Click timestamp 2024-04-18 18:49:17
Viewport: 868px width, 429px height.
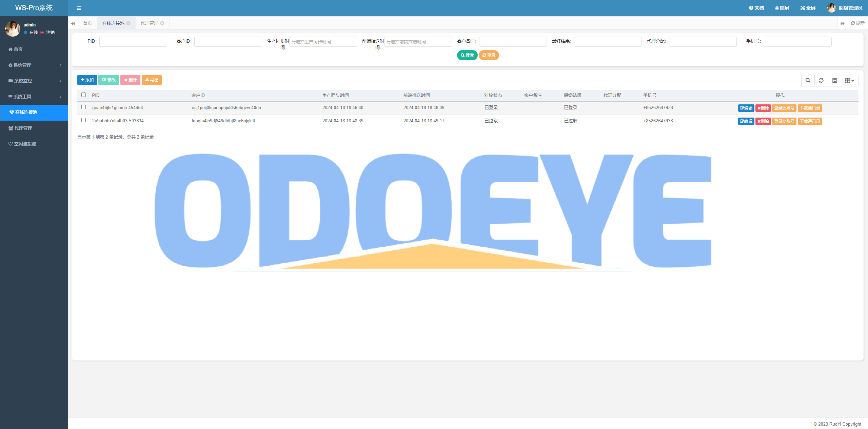(424, 121)
